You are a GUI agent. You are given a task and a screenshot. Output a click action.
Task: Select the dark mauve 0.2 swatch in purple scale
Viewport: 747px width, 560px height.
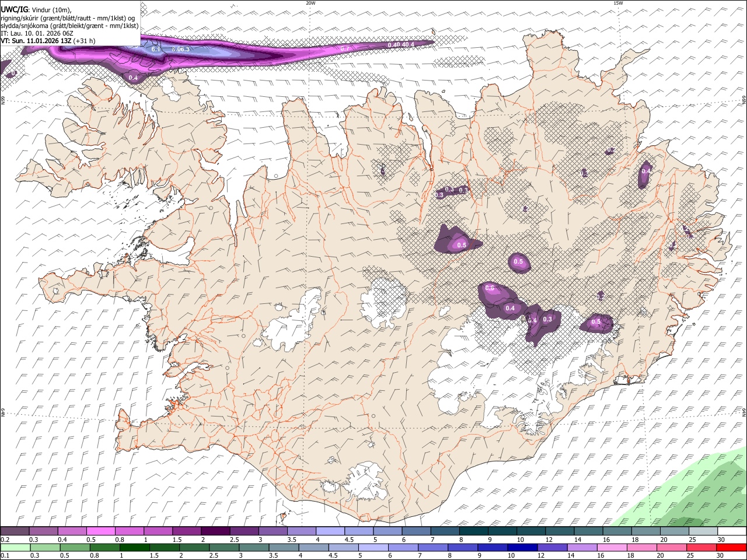(15, 531)
